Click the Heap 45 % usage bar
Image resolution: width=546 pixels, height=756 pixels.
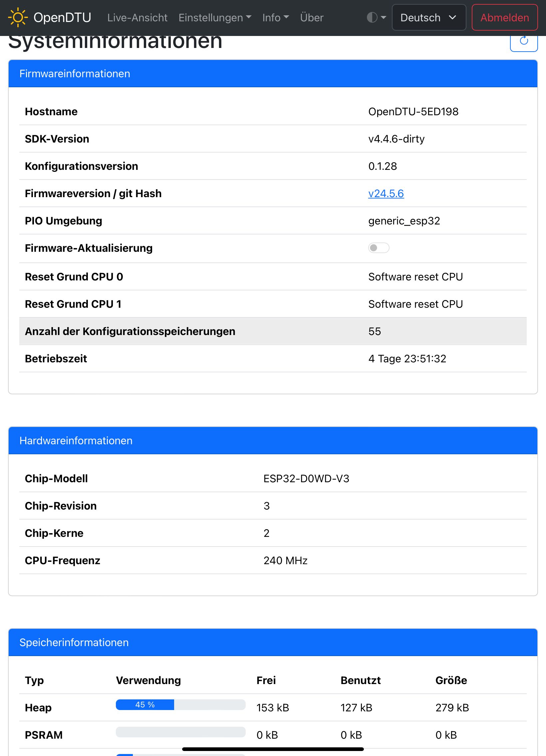click(x=180, y=705)
